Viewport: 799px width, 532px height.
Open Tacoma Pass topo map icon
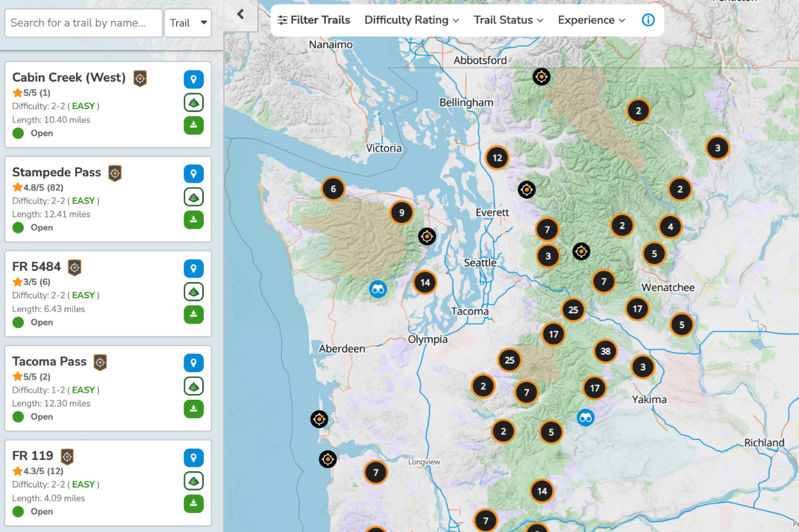(x=194, y=386)
